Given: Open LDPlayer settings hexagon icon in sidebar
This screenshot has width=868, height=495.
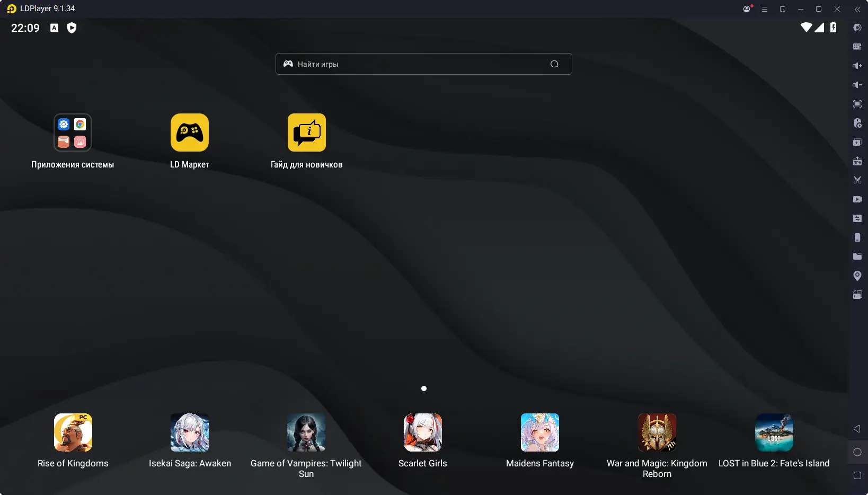Looking at the screenshot, I should [x=857, y=28].
